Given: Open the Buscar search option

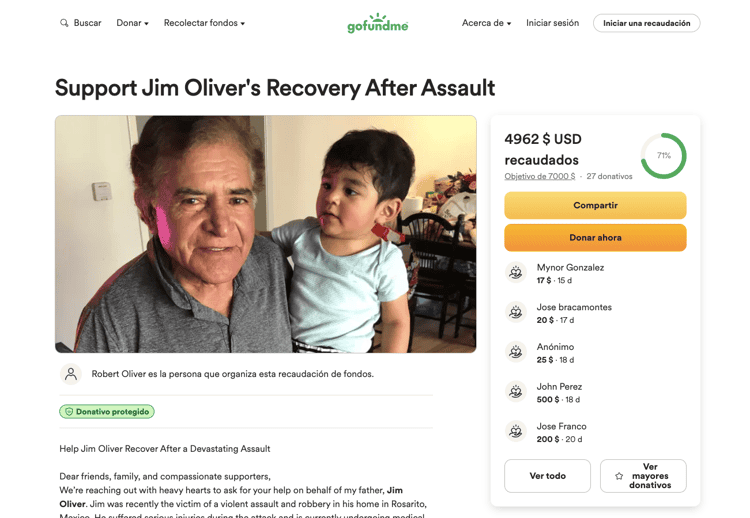Looking at the screenshot, I should [87, 23].
